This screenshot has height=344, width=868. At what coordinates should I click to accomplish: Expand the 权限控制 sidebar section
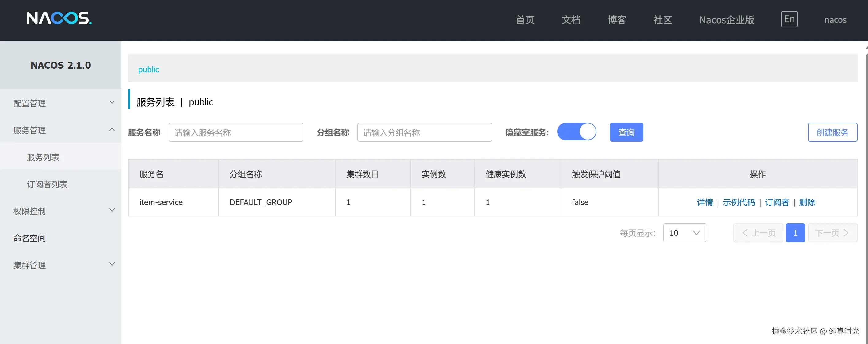(61, 211)
